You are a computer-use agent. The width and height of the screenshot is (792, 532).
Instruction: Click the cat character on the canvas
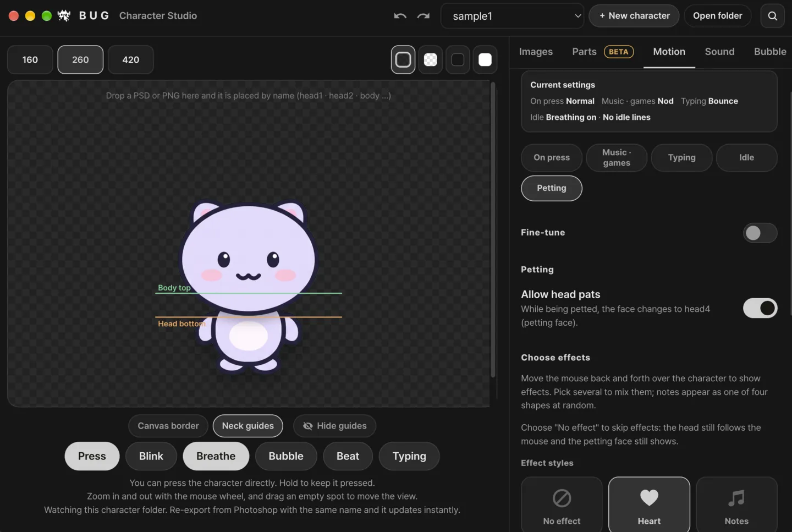point(249,286)
